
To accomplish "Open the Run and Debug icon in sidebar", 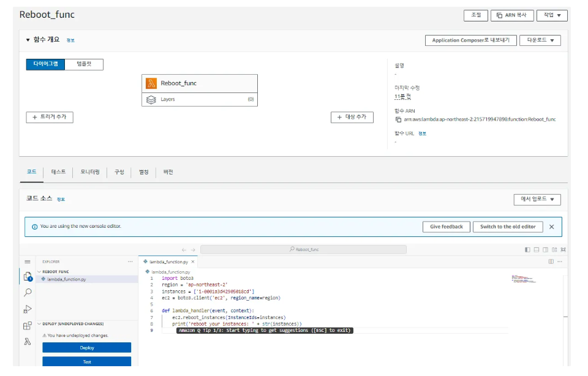I will click(28, 309).
